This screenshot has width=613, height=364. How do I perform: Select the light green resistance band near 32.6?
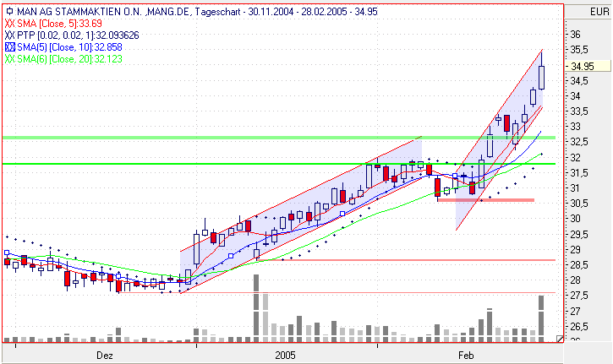point(279,138)
